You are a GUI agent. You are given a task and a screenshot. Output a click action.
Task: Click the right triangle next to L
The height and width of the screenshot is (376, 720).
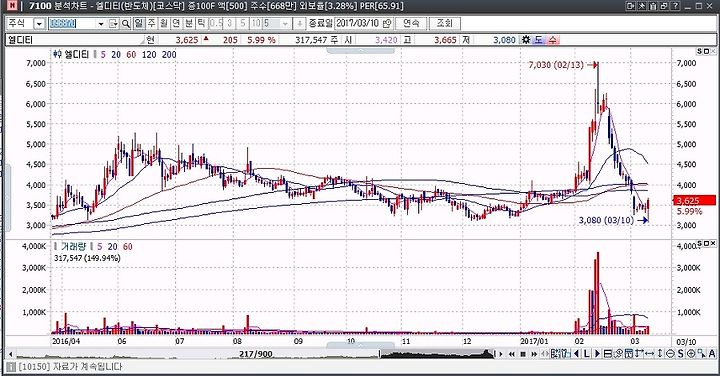click(x=597, y=354)
